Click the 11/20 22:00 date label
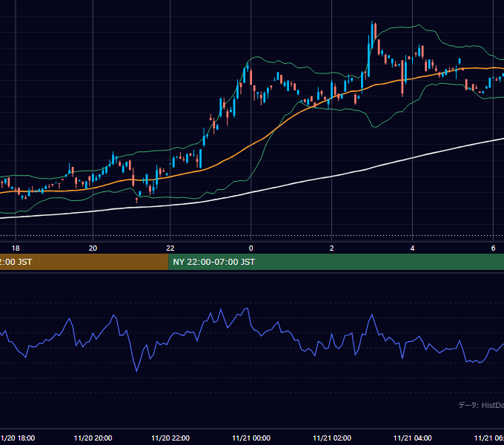This screenshot has width=504, height=445. coord(170,438)
